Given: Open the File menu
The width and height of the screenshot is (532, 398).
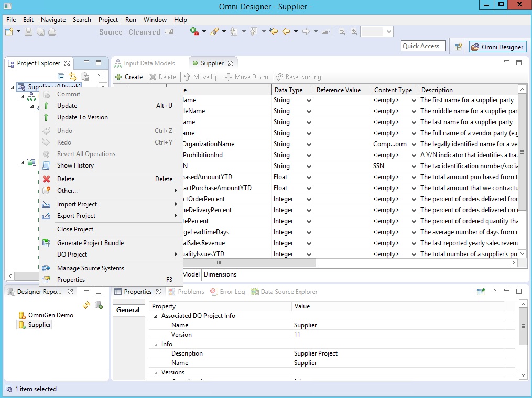Looking at the screenshot, I should click(x=11, y=20).
